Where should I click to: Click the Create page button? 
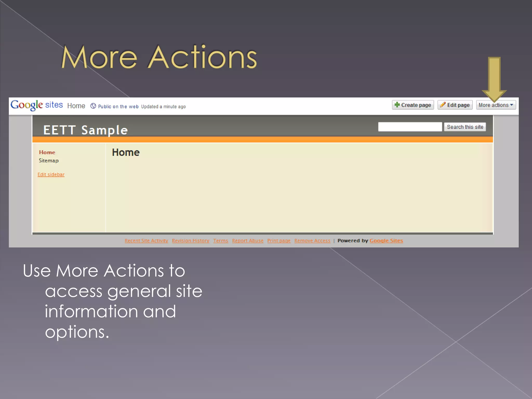tap(413, 105)
